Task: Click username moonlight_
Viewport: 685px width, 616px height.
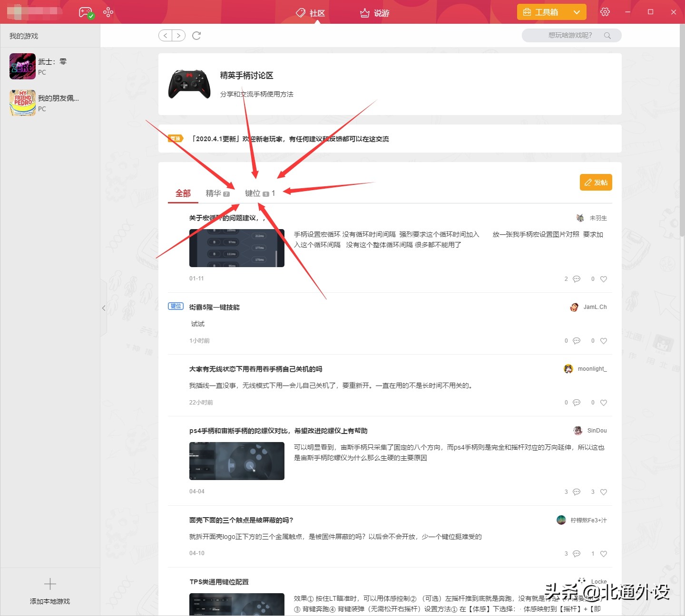Action: (x=592, y=369)
